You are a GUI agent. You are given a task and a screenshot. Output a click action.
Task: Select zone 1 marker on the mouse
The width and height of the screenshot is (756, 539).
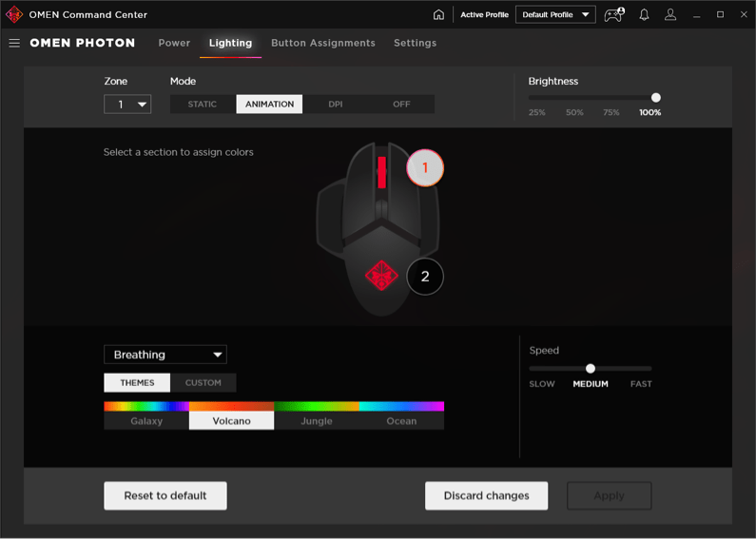tap(425, 167)
